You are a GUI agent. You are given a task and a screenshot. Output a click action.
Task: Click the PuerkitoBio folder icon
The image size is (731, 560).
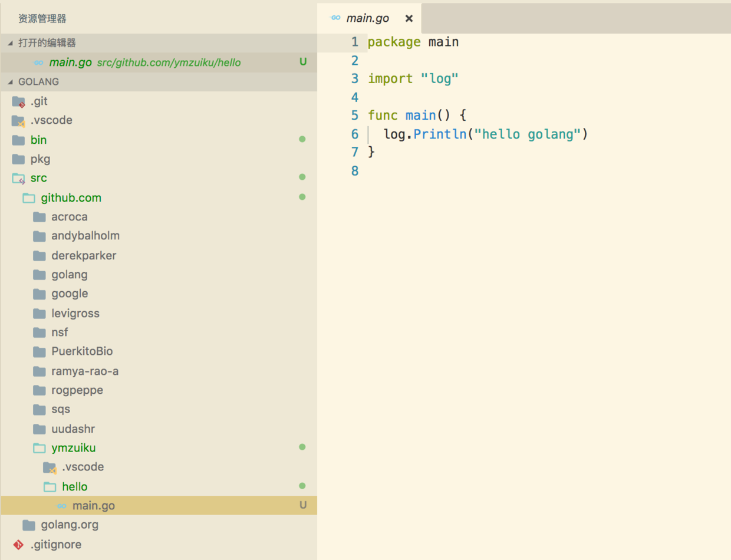point(39,352)
